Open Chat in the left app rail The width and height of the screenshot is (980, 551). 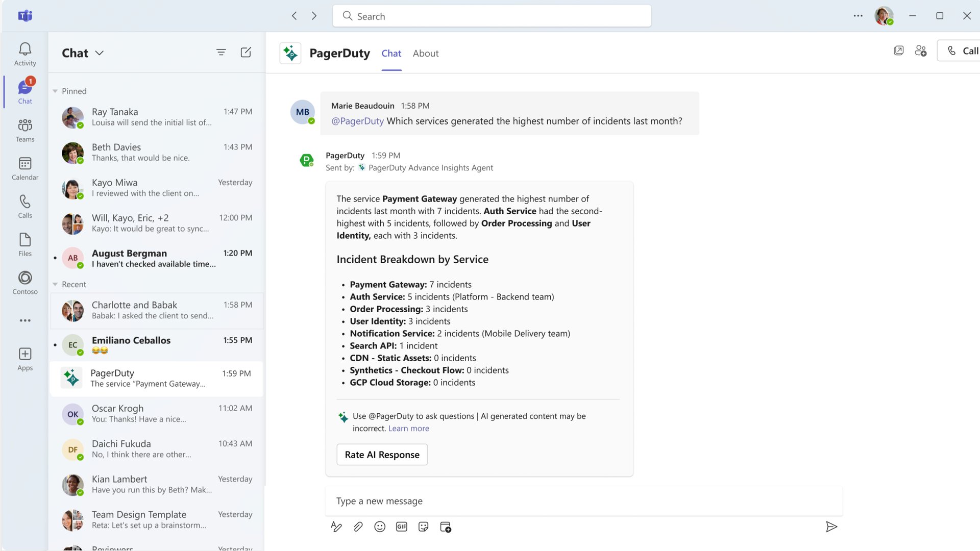(x=25, y=92)
